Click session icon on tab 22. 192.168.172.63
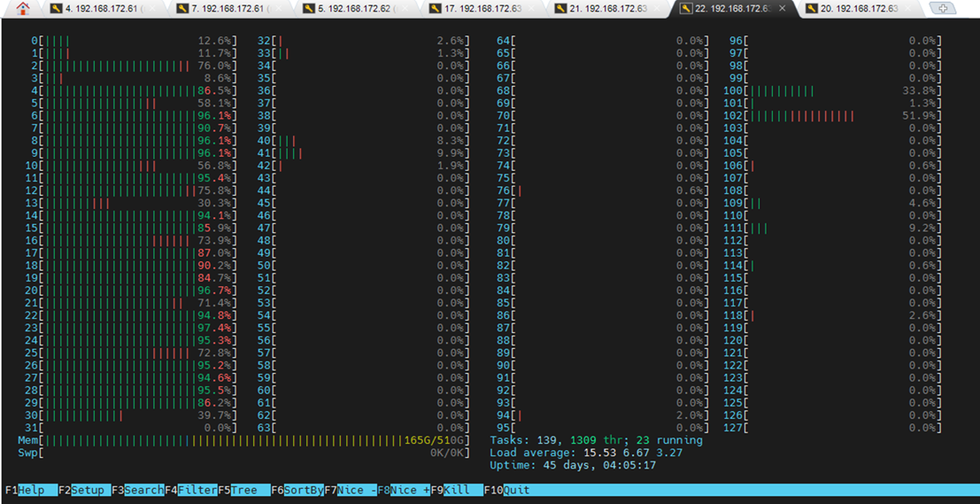The height and width of the screenshot is (504, 980). [x=687, y=9]
